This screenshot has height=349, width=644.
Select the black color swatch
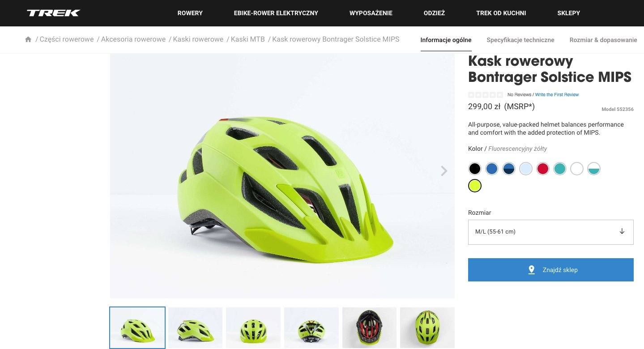tap(475, 169)
